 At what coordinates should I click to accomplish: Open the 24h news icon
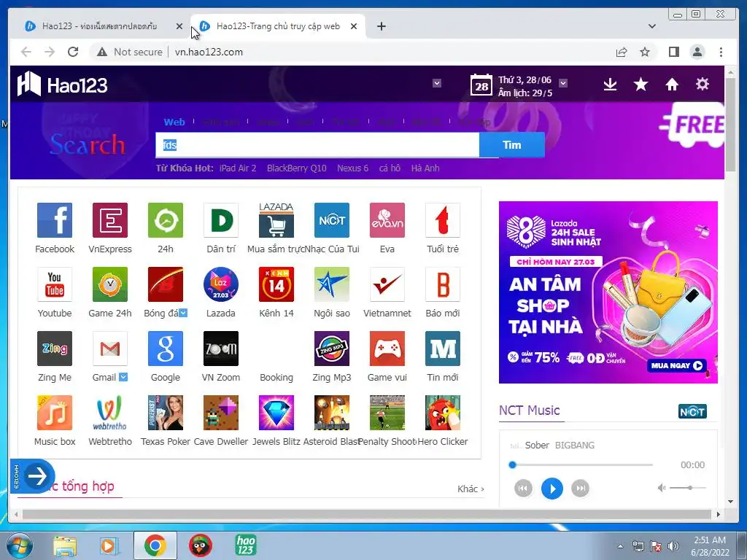[x=166, y=220]
